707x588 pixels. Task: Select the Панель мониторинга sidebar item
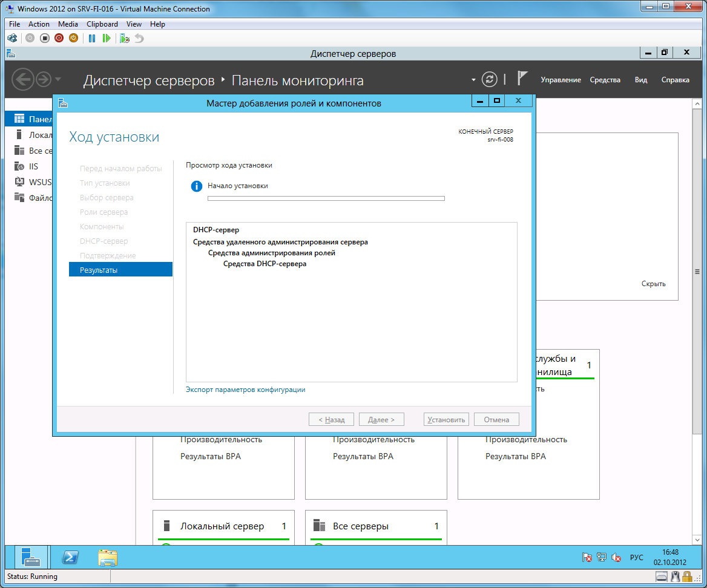29,119
